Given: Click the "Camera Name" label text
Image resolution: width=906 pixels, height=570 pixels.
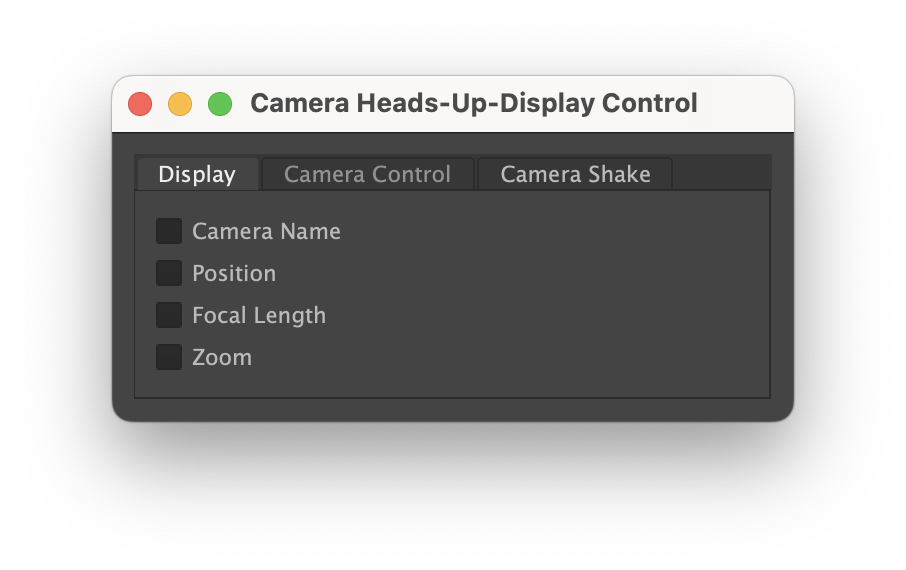Looking at the screenshot, I should pos(266,232).
